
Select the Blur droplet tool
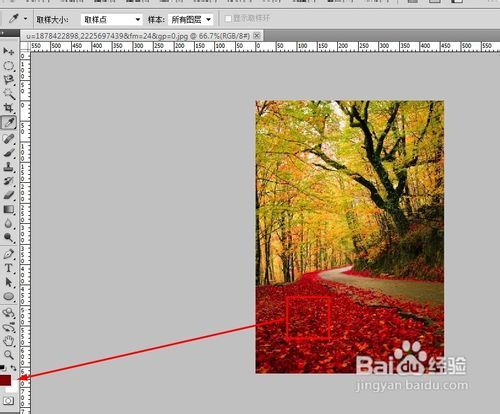point(9,223)
